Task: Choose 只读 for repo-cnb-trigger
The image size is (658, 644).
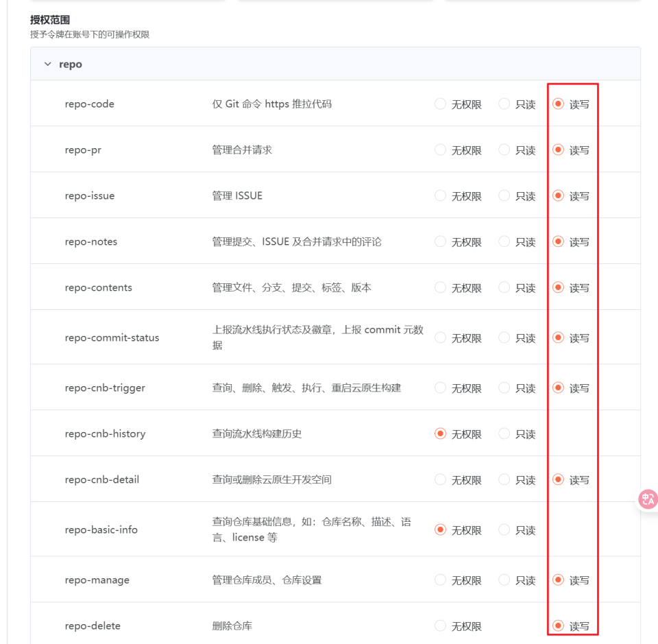Action: tap(504, 388)
